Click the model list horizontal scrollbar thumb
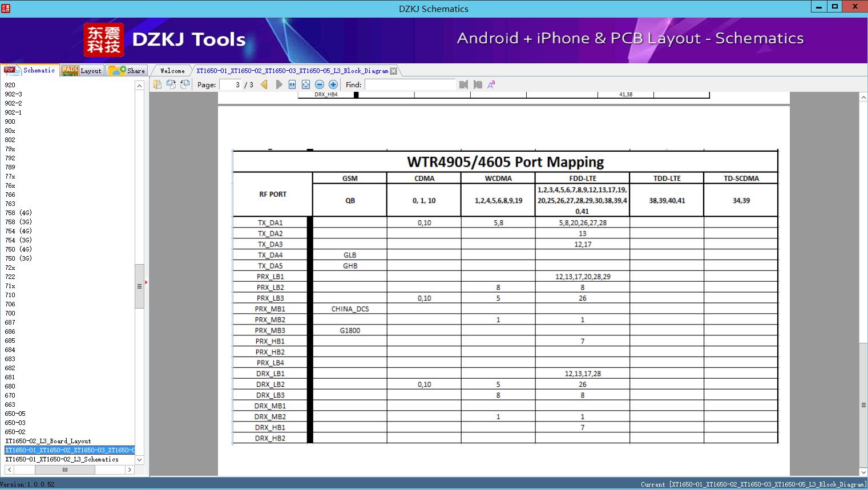This screenshot has height=490, width=868. pyautogui.click(x=65, y=469)
